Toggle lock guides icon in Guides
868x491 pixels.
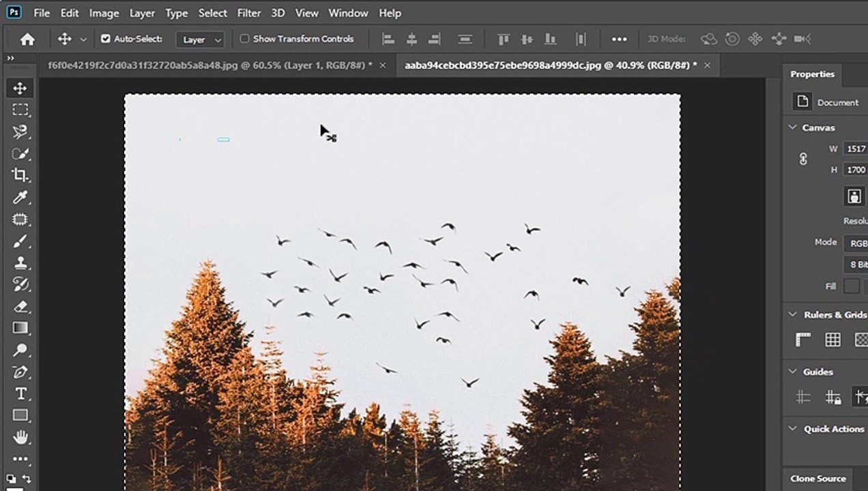tap(833, 397)
